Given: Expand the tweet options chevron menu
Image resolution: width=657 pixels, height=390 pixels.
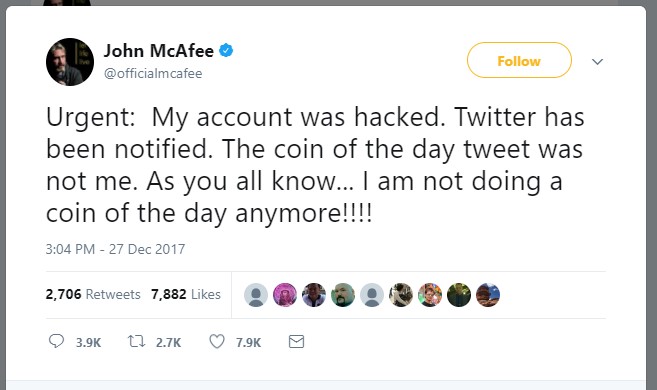Looking at the screenshot, I should pos(597,62).
